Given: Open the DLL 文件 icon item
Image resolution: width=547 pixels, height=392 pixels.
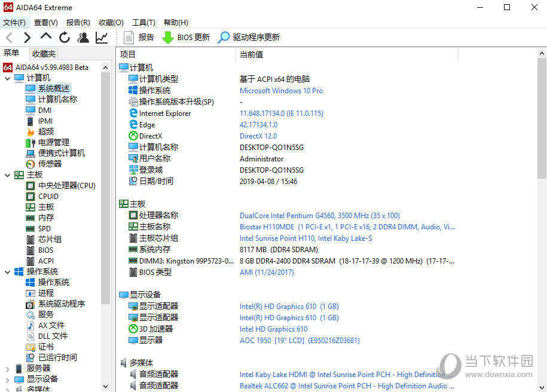Looking at the screenshot, I should click(47, 336).
